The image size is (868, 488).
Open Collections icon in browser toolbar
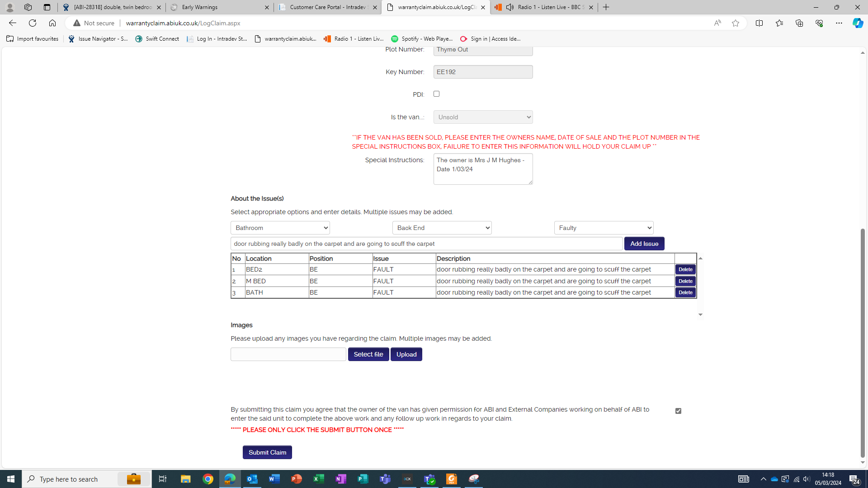coord(799,23)
